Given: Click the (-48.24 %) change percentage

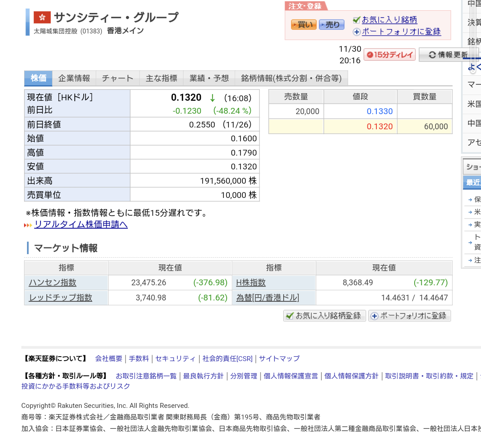Looking at the screenshot, I should (x=232, y=111).
